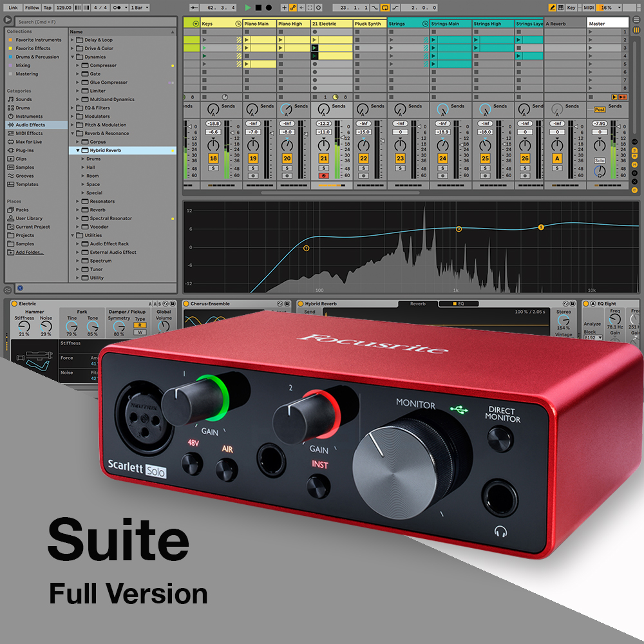644x644 pixels.
Task: Save the Electric device preset via disk icon
Action: click(173, 304)
